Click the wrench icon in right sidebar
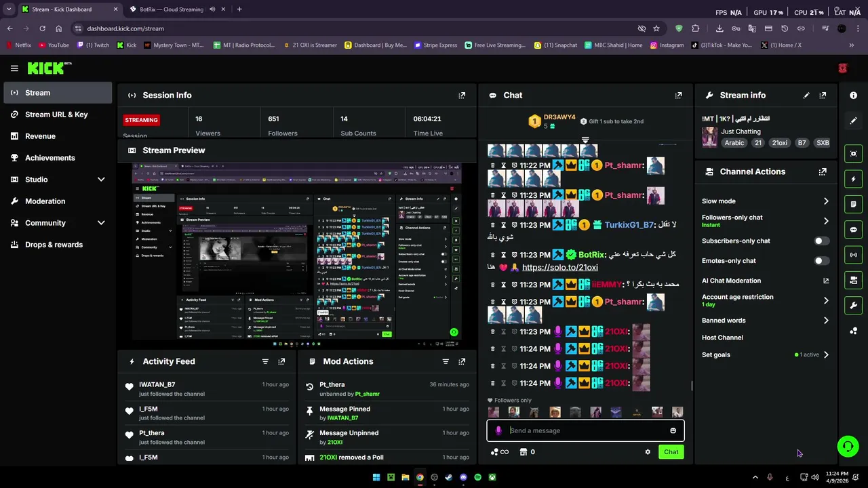The width and height of the screenshot is (868, 488). pyautogui.click(x=854, y=306)
